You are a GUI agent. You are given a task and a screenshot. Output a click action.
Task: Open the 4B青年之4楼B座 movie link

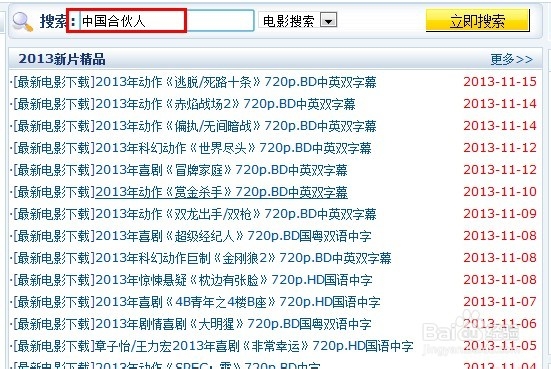[x=238, y=302]
